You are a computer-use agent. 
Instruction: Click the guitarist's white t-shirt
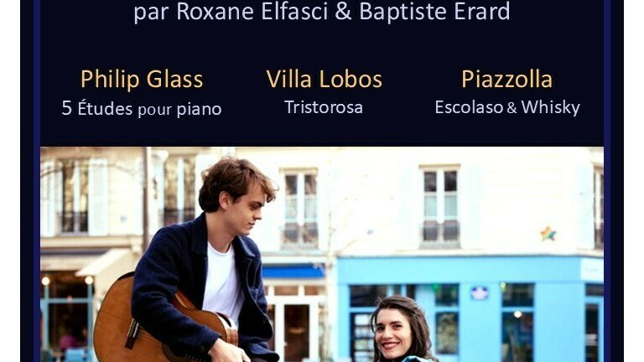click(x=222, y=279)
